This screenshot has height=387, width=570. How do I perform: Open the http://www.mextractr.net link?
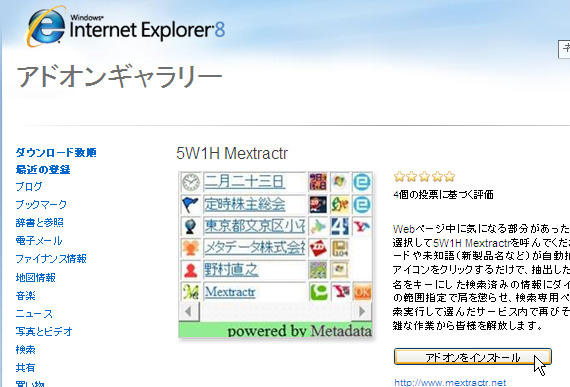tap(450, 383)
